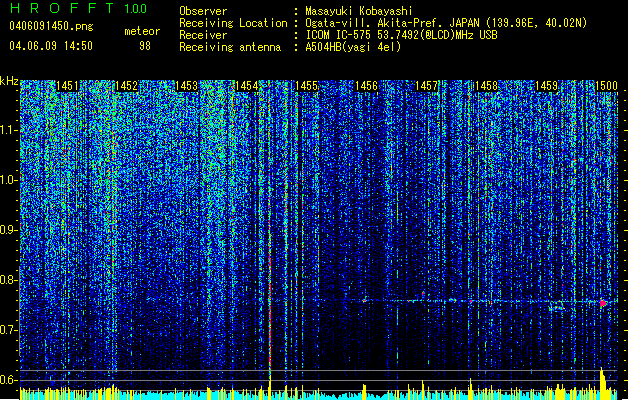Click the 1458 time marker
The height and width of the screenshot is (400, 629).
point(486,86)
